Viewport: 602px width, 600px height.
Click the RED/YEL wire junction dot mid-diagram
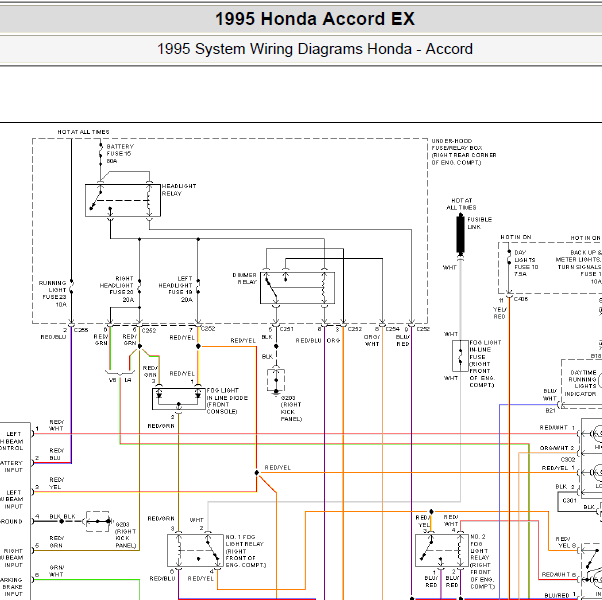[x=256, y=473]
